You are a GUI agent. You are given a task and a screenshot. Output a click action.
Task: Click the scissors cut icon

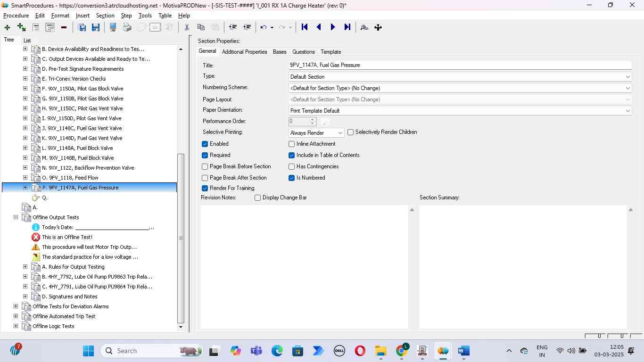point(187,27)
